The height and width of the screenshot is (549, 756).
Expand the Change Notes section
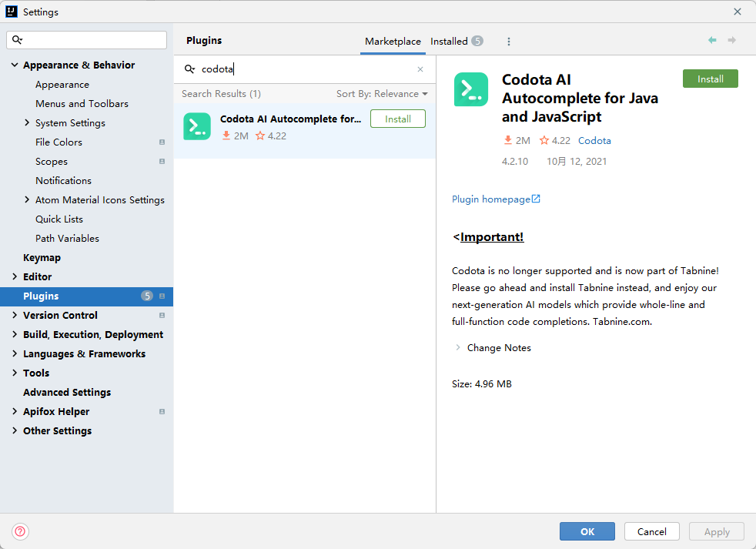pyautogui.click(x=457, y=347)
